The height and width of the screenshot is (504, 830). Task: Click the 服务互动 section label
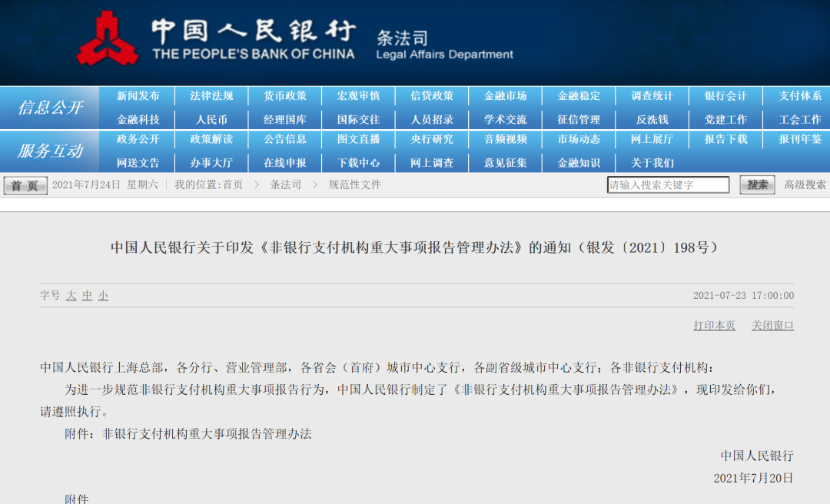pos(50,151)
